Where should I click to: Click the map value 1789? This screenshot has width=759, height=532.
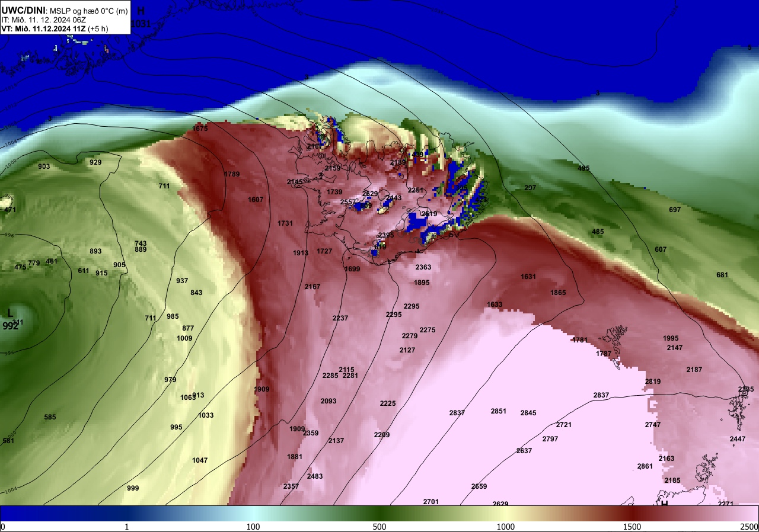click(x=232, y=174)
